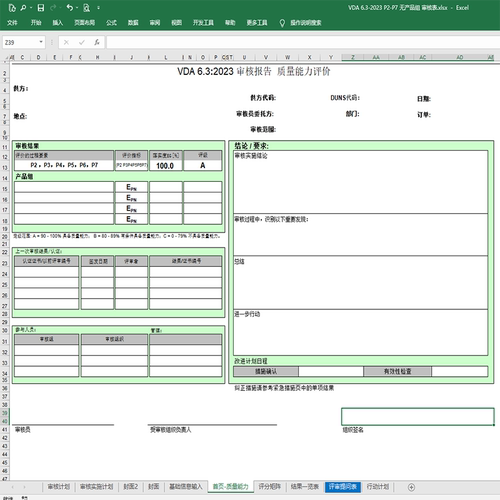Click the rating cell showing A
This screenshot has width=500, height=500.
[203, 166]
